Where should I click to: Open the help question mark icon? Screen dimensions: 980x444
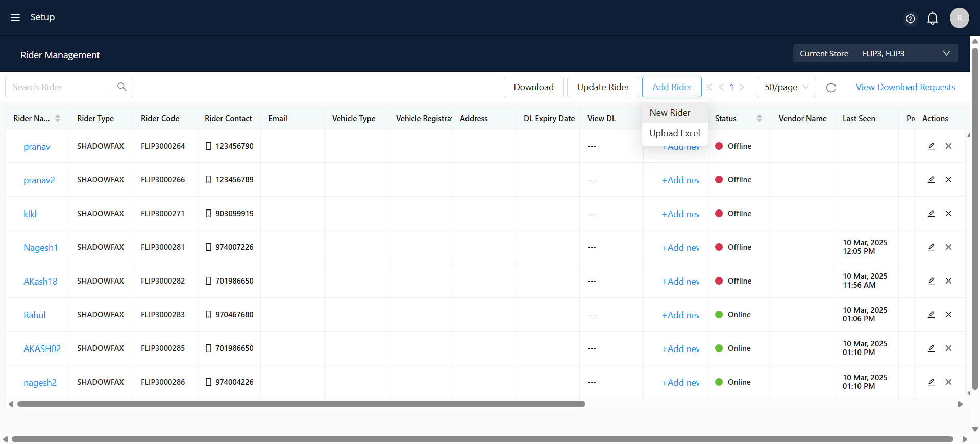(x=910, y=19)
